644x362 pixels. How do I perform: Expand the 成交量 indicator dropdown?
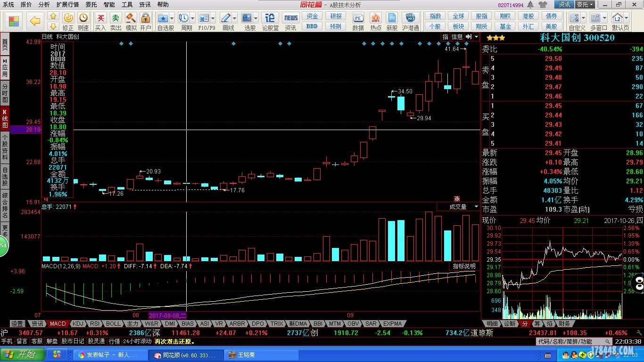[476, 207]
